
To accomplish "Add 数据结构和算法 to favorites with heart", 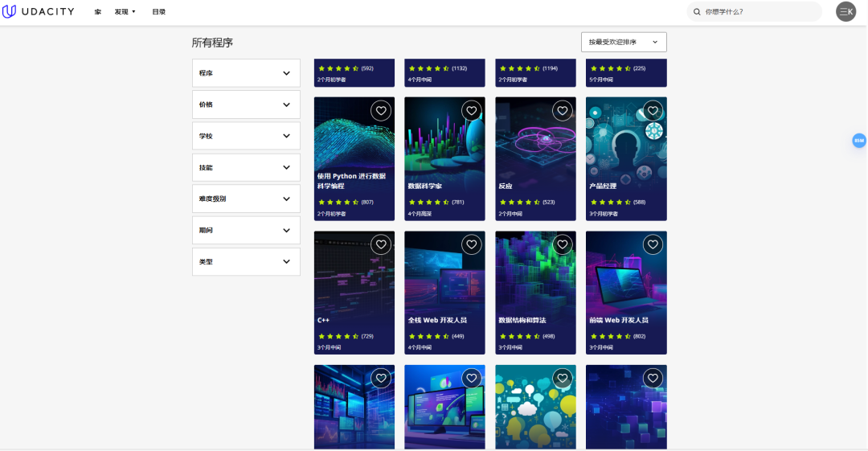I will coord(563,244).
